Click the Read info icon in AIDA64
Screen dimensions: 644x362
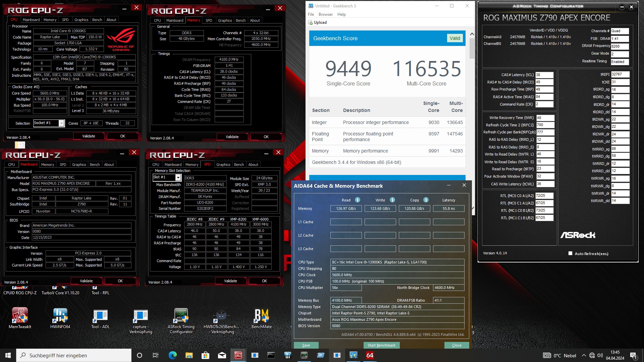tap(358, 200)
